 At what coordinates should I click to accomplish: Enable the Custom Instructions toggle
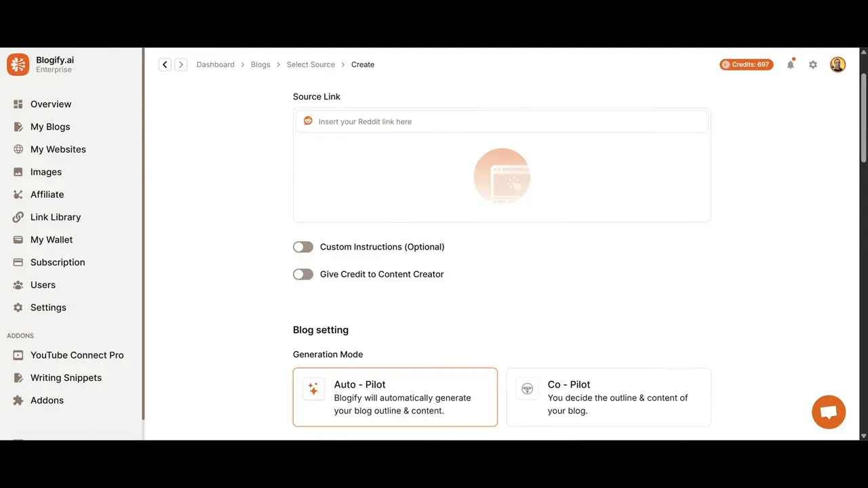303,247
